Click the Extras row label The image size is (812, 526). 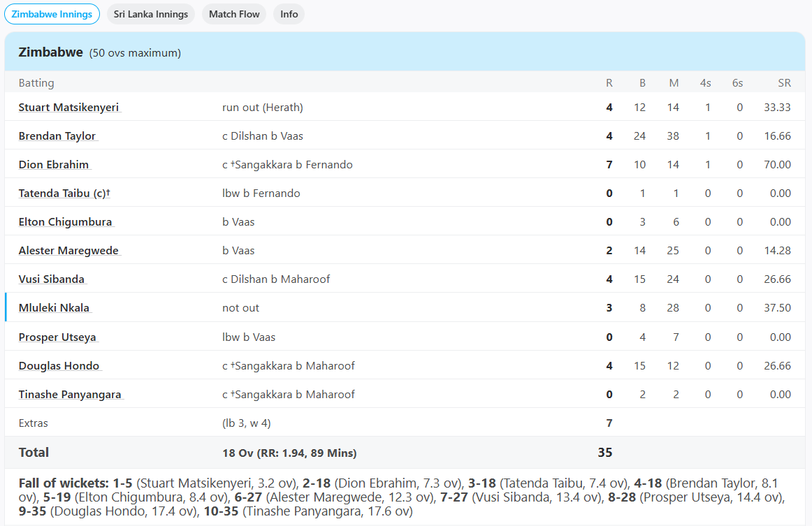(34, 423)
